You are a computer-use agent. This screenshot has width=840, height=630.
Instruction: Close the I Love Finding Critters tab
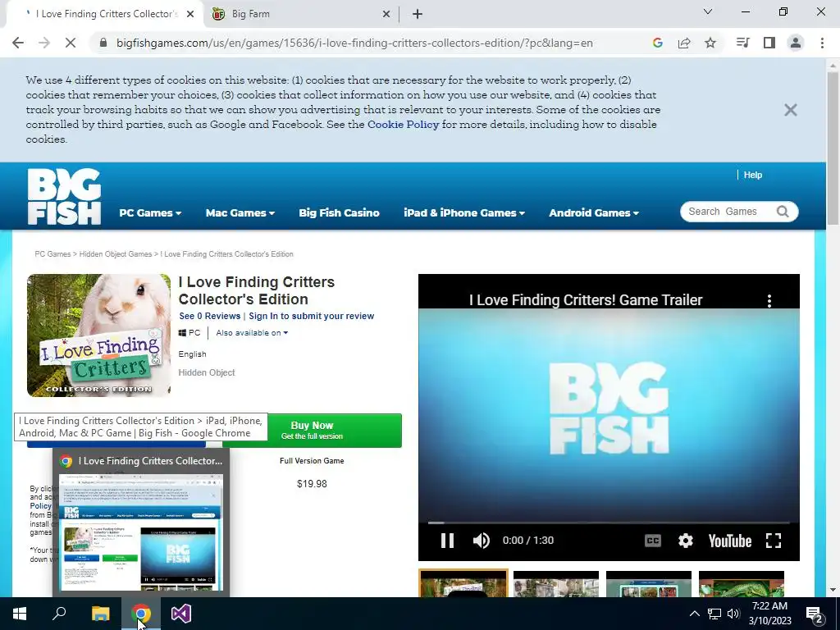click(x=190, y=14)
